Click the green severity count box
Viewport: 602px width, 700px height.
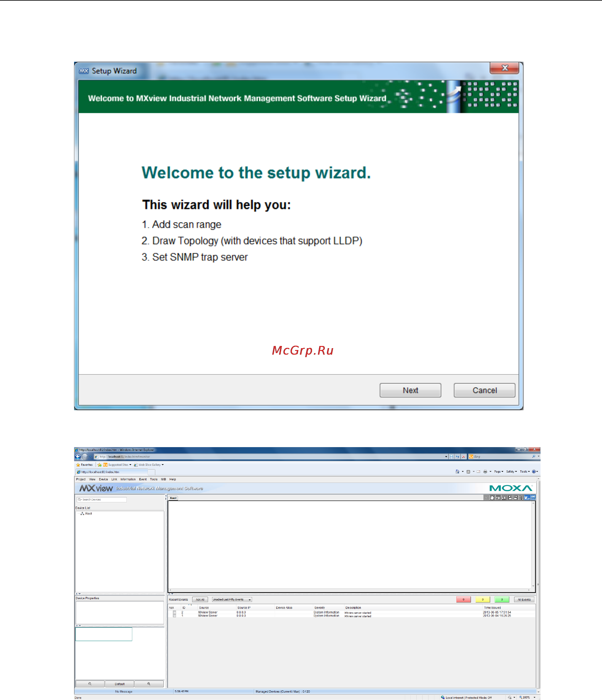(502, 600)
